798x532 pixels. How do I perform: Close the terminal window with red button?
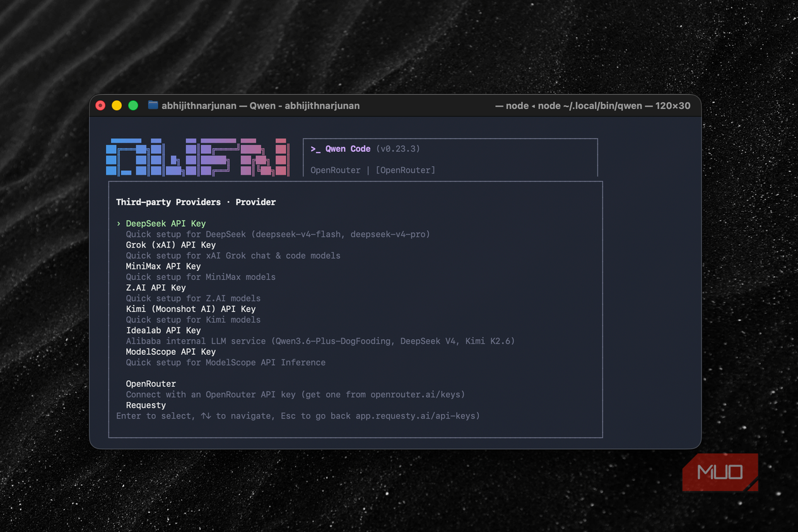click(x=100, y=105)
